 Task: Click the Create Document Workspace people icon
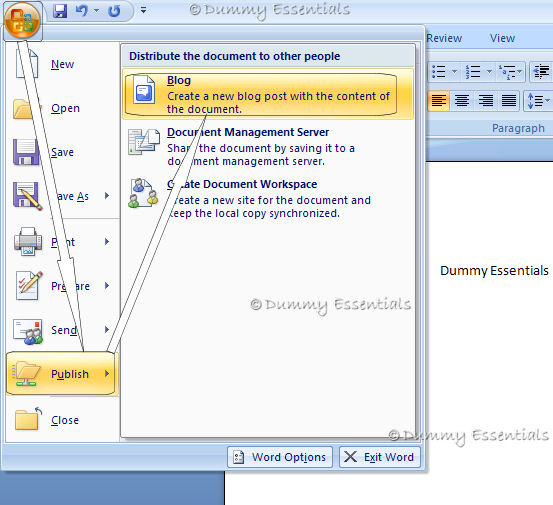[x=143, y=193]
